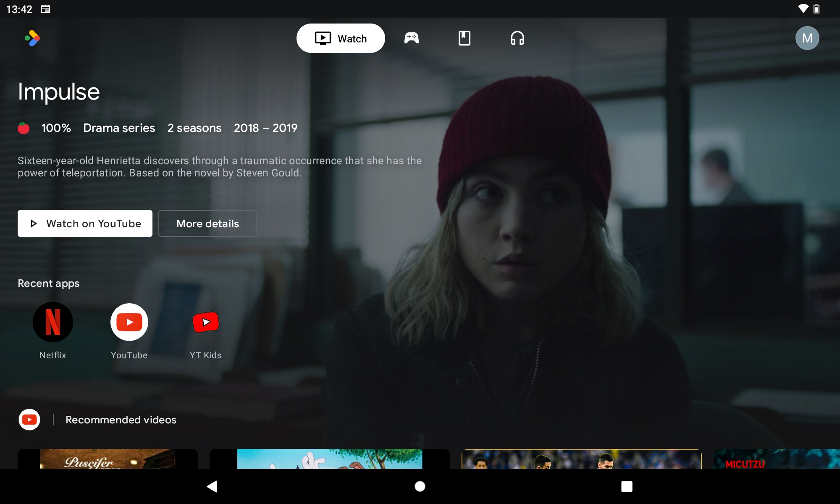840x504 pixels.
Task: Switch to the Games controller tab
Action: click(x=412, y=38)
